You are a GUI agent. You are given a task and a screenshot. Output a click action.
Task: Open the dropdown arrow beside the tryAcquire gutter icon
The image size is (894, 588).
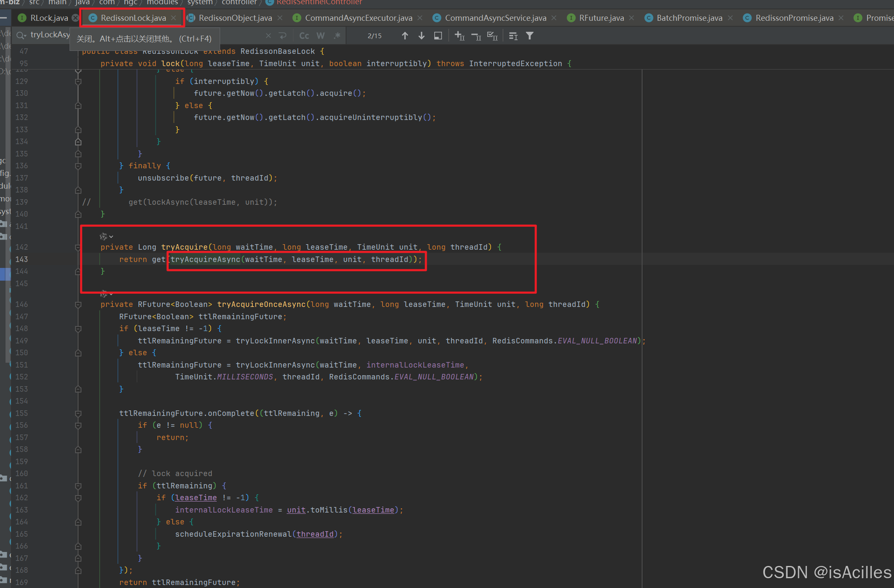111,237
